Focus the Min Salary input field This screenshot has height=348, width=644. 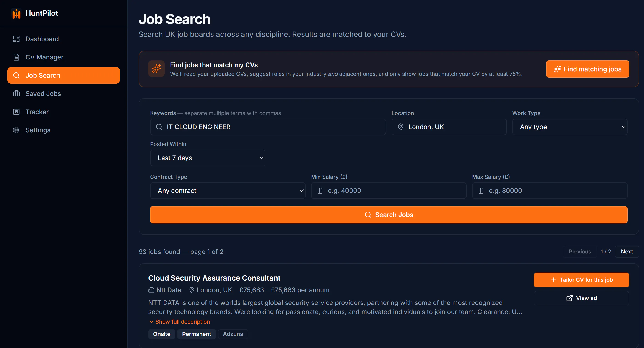click(x=389, y=191)
